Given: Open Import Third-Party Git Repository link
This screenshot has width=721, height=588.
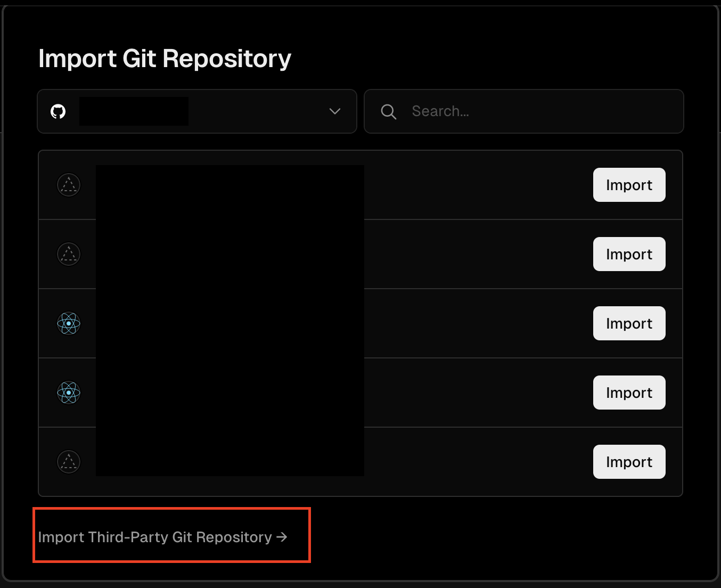Looking at the screenshot, I should (x=163, y=537).
